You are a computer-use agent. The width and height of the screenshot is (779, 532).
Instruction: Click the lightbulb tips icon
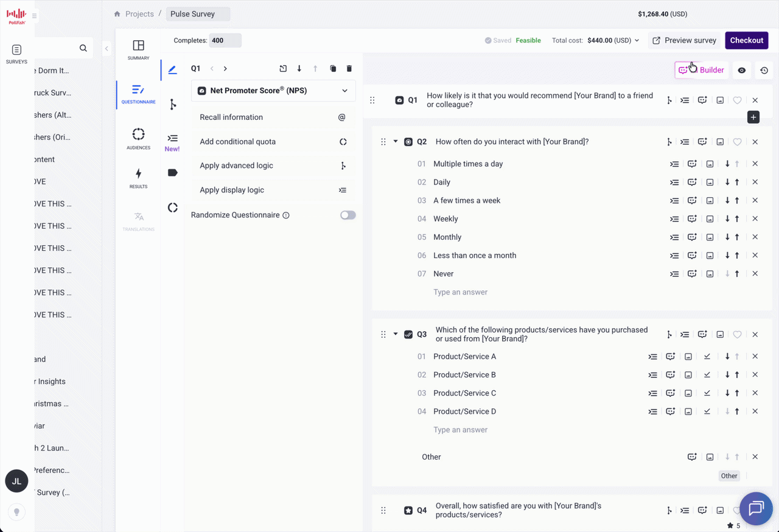[x=16, y=512]
